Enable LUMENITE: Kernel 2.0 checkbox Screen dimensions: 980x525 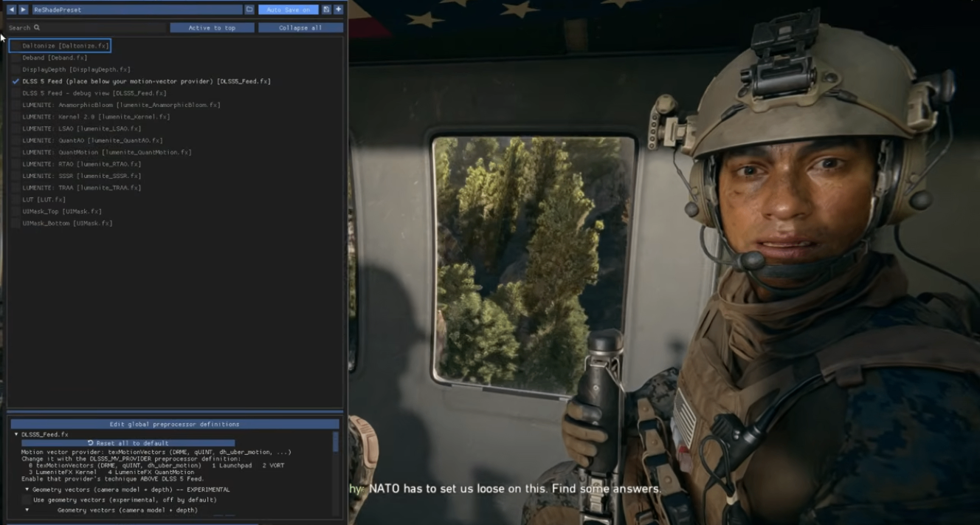coord(15,117)
